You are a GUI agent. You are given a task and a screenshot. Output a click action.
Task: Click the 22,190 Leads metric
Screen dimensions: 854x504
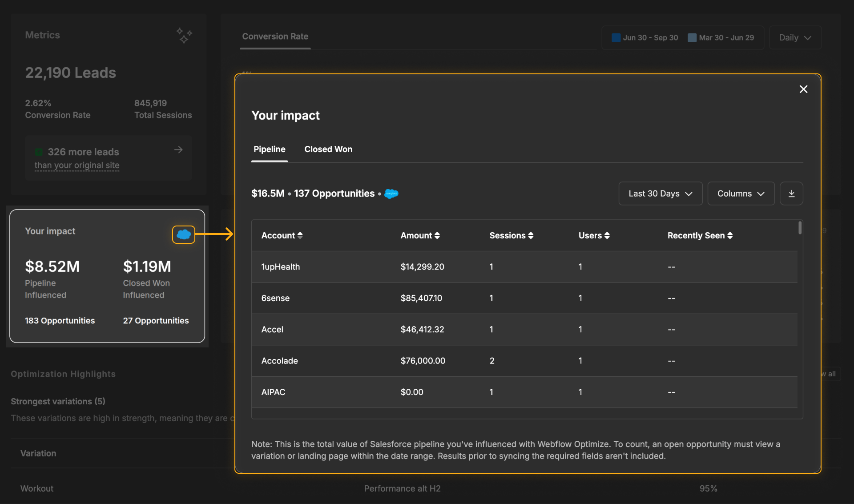pos(70,73)
